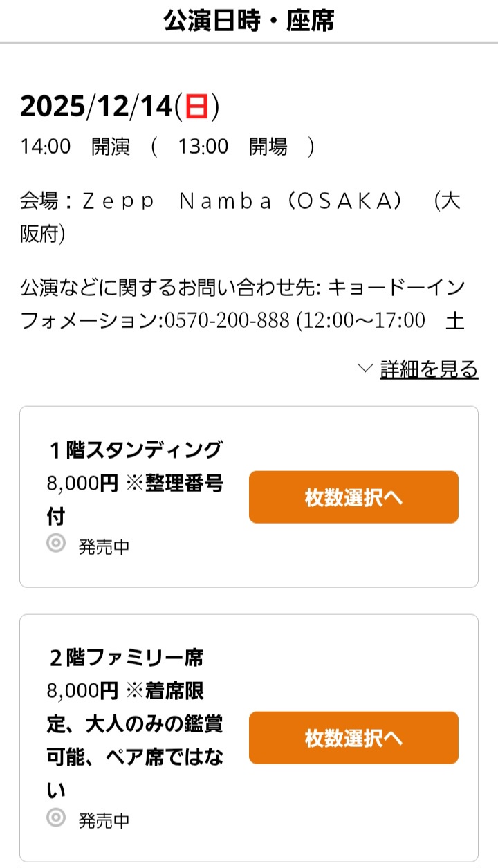This screenshot has height=868, width=498.
Task: Open the 詳細を見る link
Action: pyautogui.click(x=429, y=369)
